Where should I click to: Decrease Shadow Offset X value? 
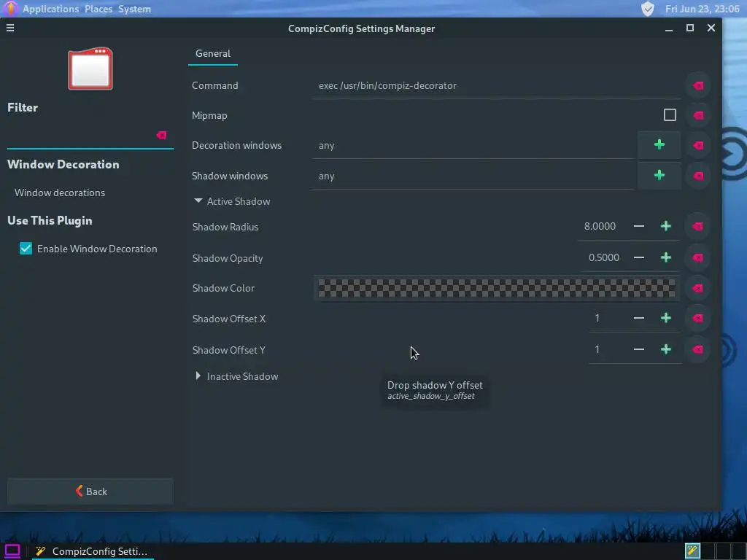[x=639, y=318]
